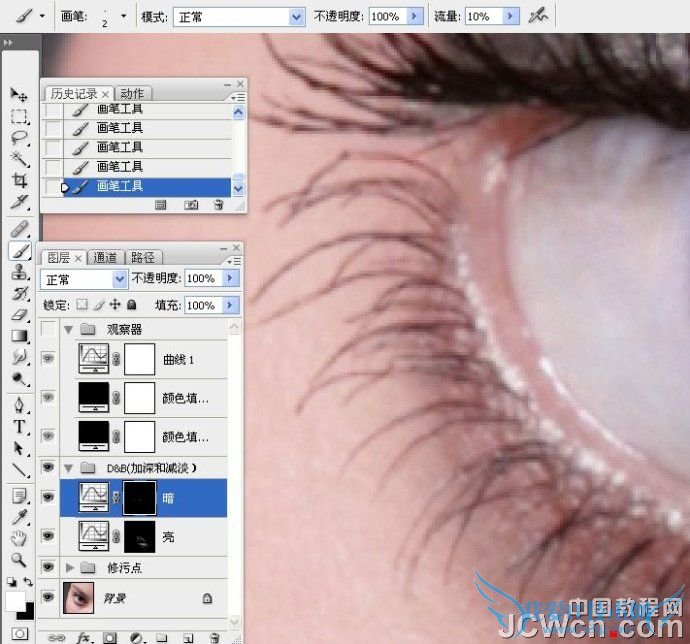
Task: Toggle visibility of 观察器 group
Action: pyautogui.click(x=48, y=328)
